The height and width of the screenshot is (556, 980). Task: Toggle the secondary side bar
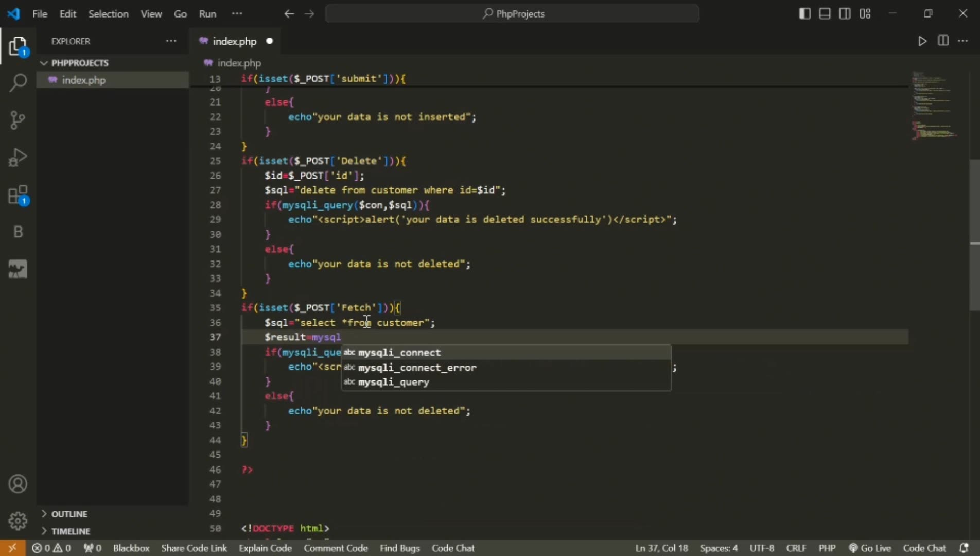coord(844,14)
